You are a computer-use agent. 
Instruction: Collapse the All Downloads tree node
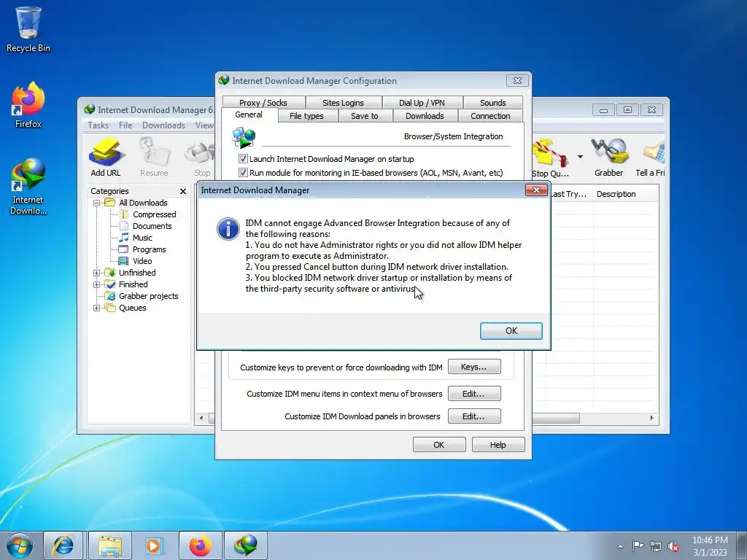pyautogui.click(x=97, y=203)
